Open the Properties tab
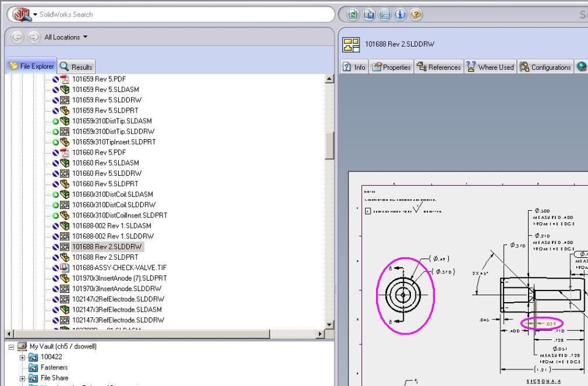 pos(391,67)
